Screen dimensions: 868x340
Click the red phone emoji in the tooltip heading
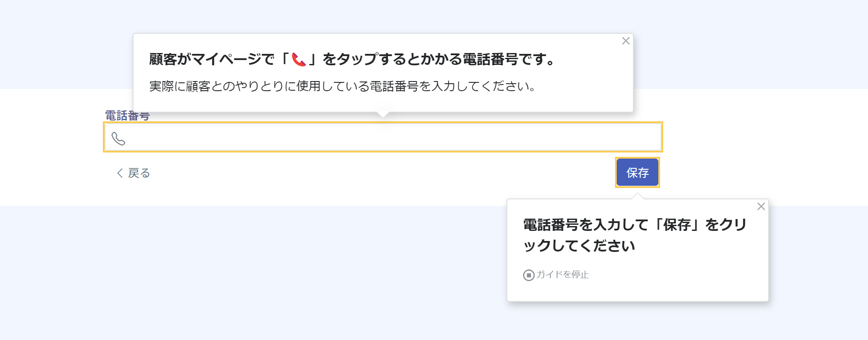[x=299, y=59]
